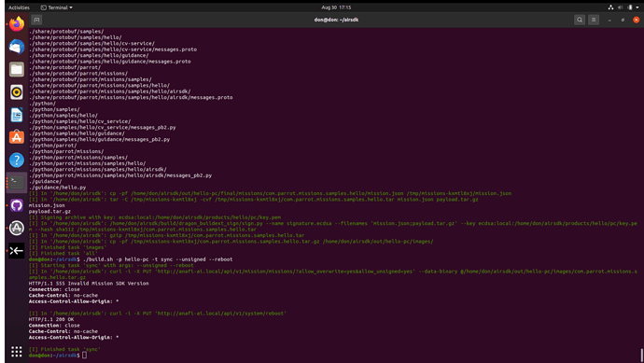Launch Thunderbird mail from the dock

[x=17, y=47]
